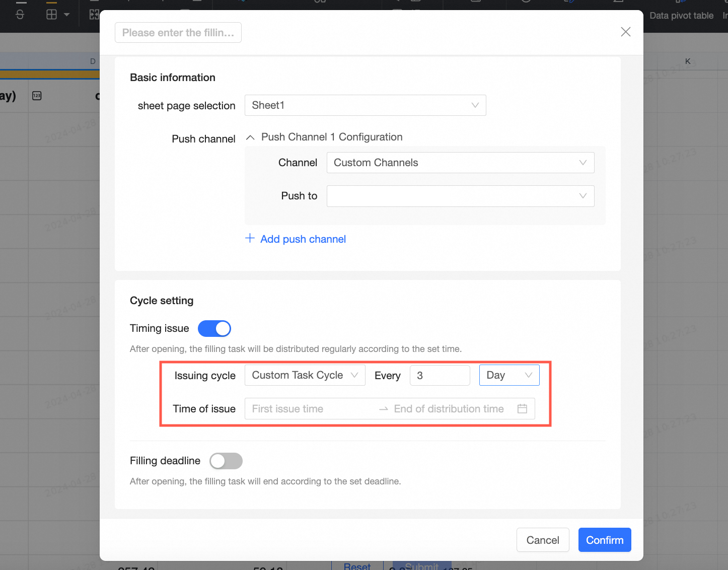The height and width of the screenshot is (570, 728).
Task: Enable the Filling deadline toggle
Action: point(226,461)
